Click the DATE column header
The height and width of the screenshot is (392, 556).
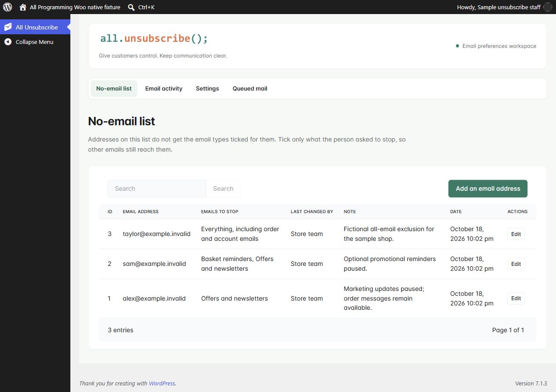[x=456, y=211]
